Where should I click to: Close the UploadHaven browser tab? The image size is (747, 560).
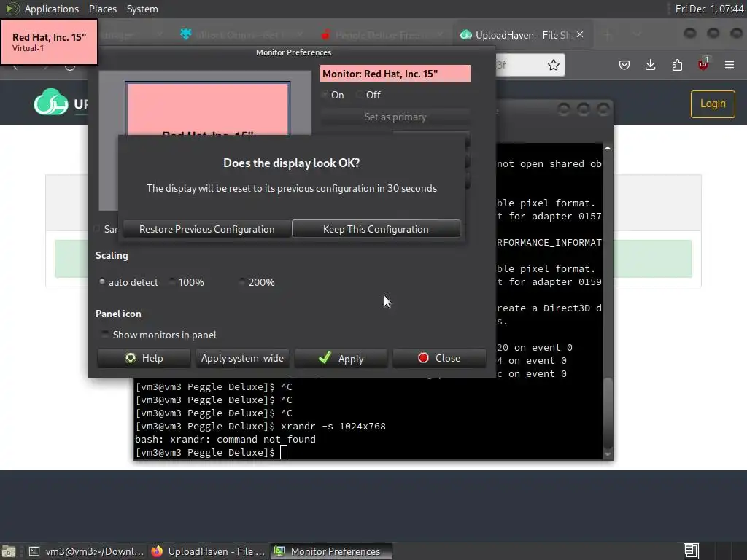(x=580, y=34)
